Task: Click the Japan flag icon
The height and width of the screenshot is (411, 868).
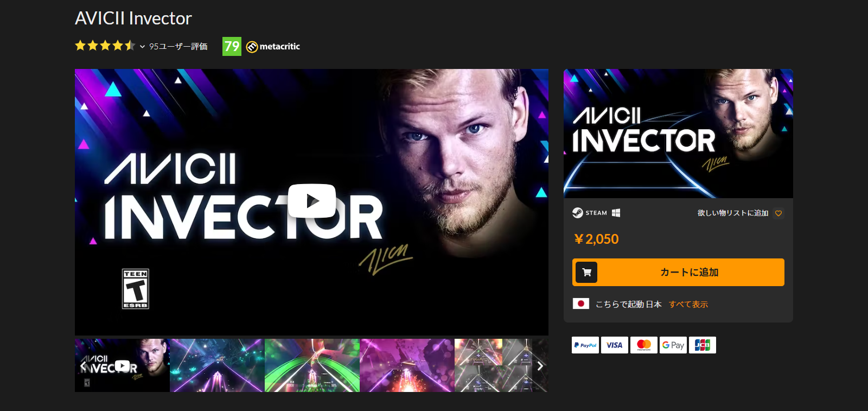Action: [x=581, y=303]
